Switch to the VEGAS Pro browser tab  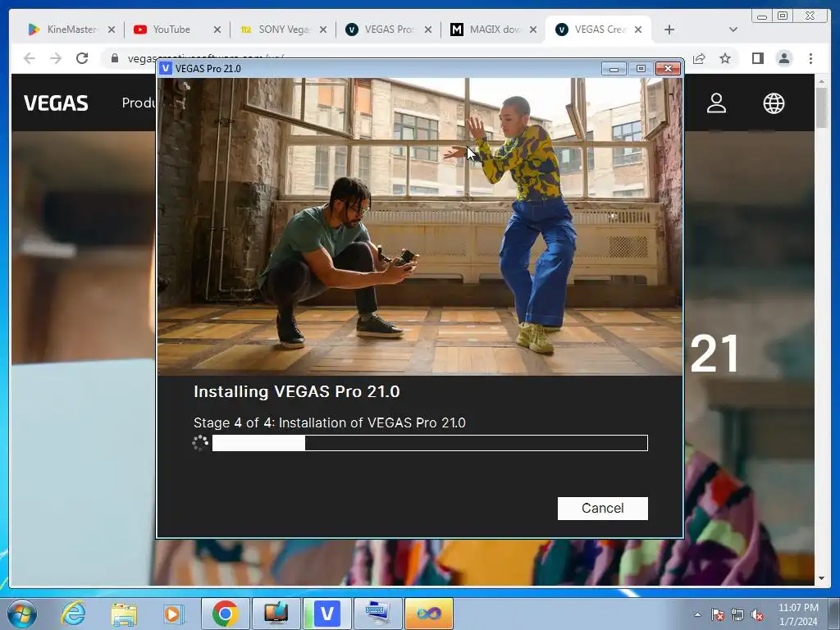pyautogui.click(x=387, y=30)
